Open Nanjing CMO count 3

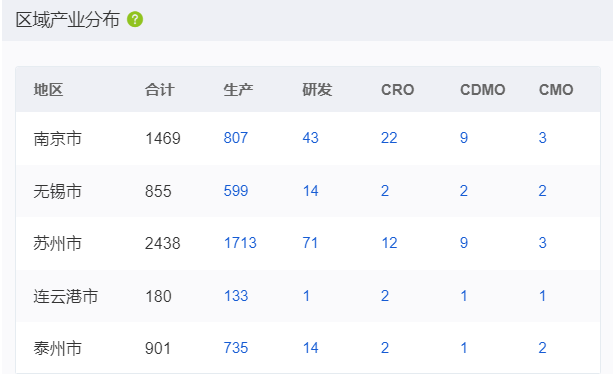coord(542,138)
